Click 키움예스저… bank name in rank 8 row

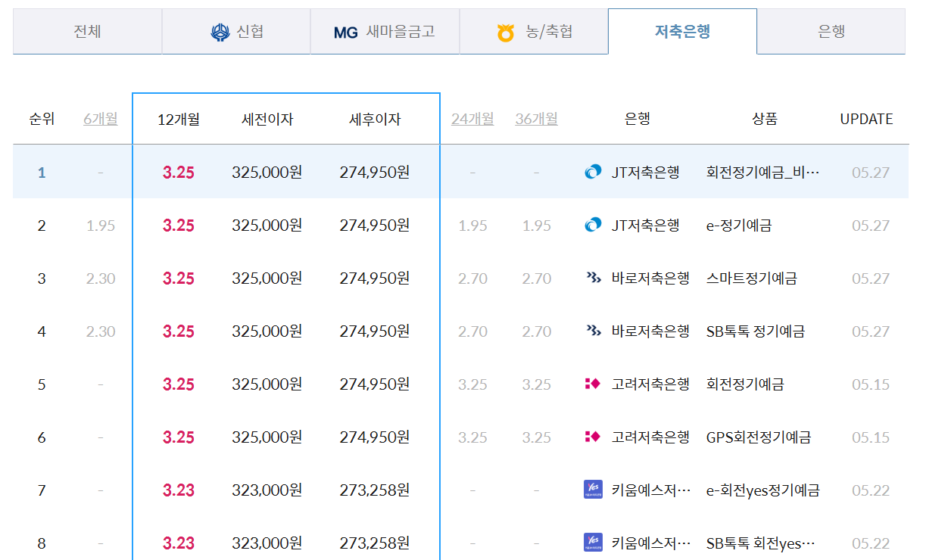[650, 543]
